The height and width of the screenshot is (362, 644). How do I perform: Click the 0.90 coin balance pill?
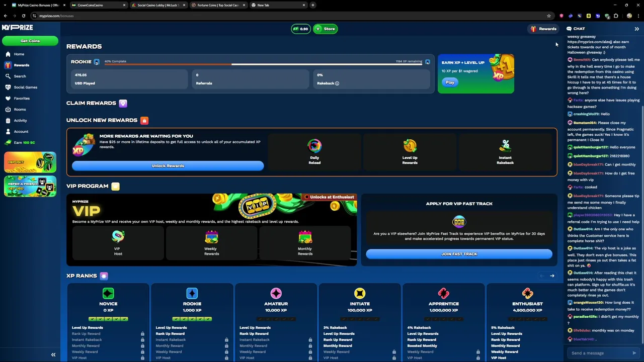300,29
